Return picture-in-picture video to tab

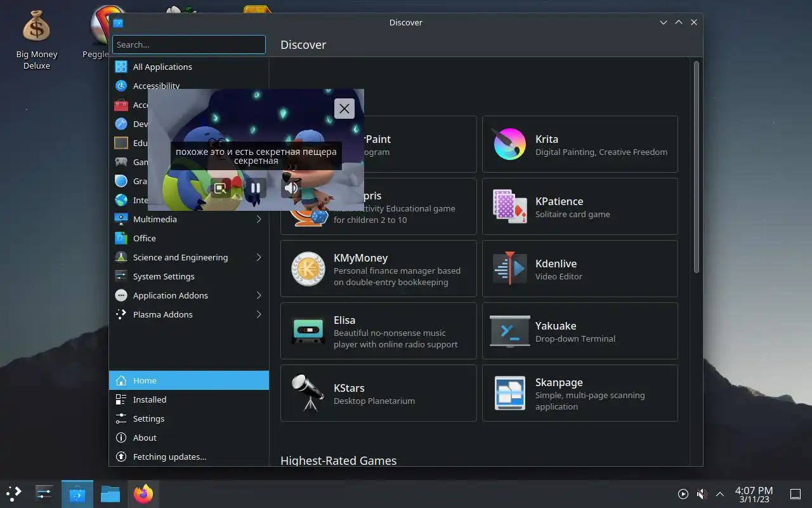(220, 188)
